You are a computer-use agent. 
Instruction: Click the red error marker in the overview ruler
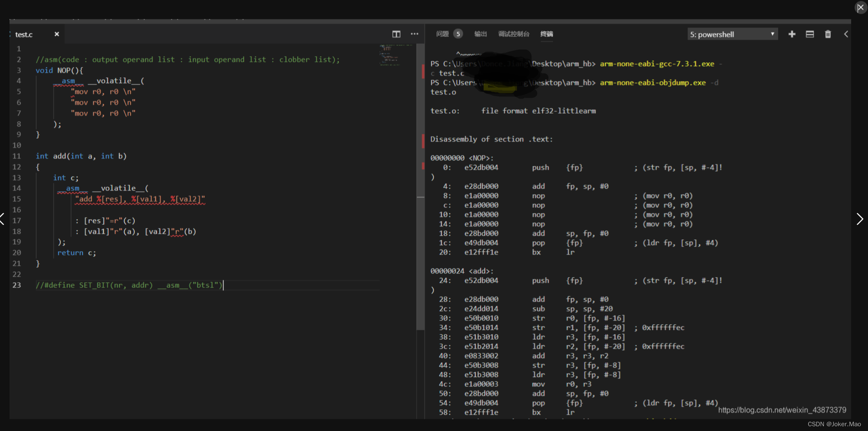click(x=423, y=72)
